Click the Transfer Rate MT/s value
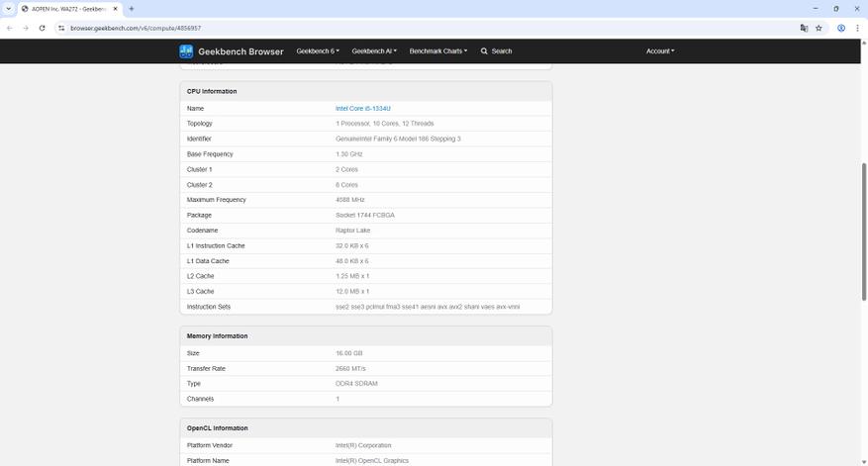The width and height of the screenshot is (868, 466). coord(350,369)
